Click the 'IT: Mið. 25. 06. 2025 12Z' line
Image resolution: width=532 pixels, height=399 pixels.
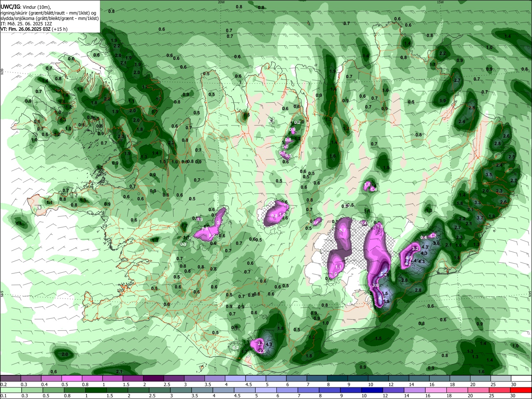26,24
